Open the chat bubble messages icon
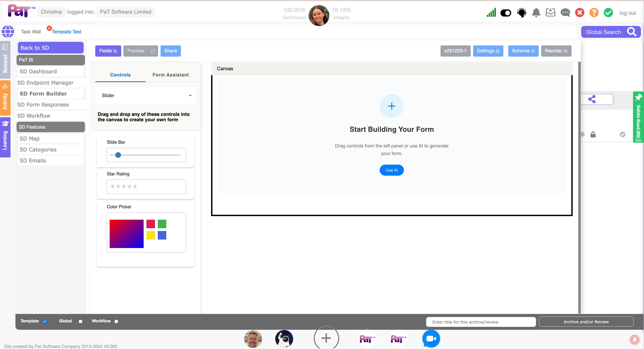This screenshot has height=349, width=644. (x=565, y=13)
